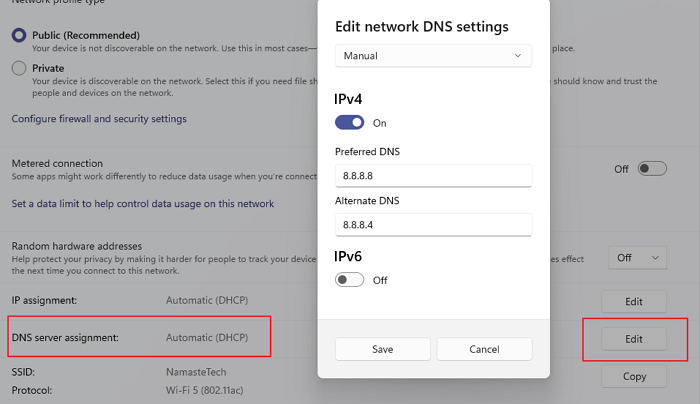700x404 pixels.
Task: Select the Public (Recommended) radio button
Action: [19, 35]
